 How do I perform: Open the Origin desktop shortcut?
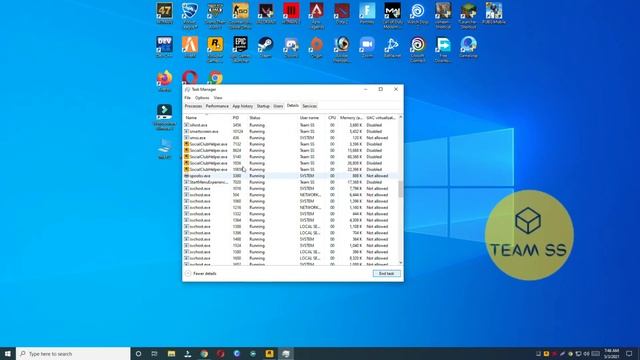tap(317, 47)
